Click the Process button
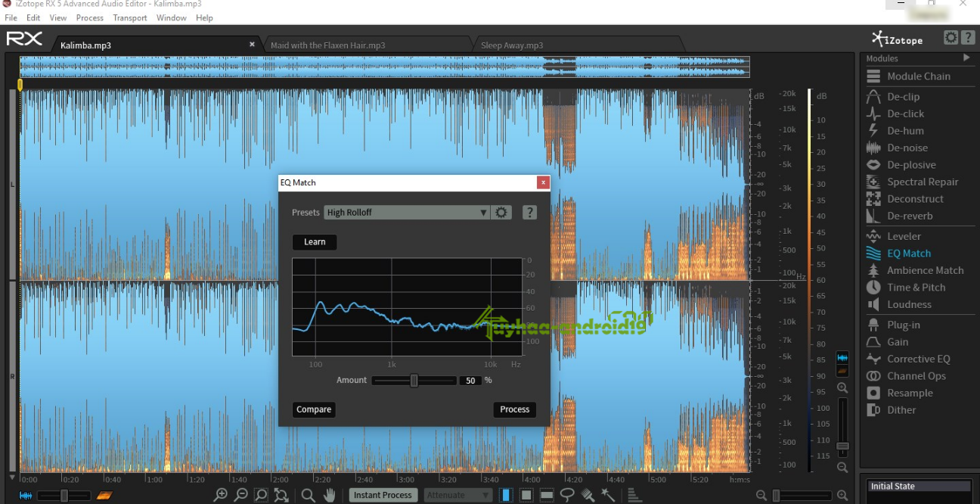980x504 pixels. tap(515, 409)
